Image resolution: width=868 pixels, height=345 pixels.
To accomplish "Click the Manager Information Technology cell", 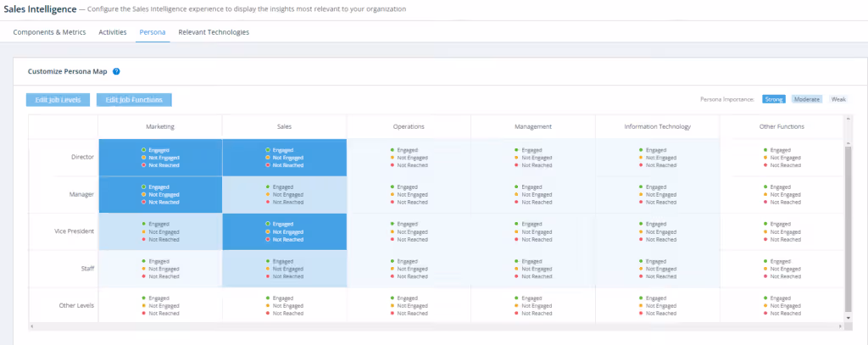I will coord(657,194).
